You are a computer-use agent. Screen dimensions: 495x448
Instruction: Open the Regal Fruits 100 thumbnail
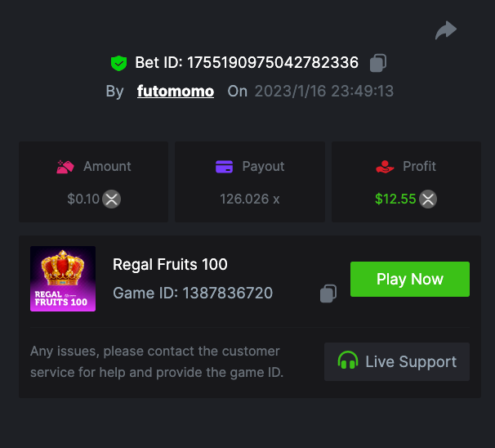(x=63, y=279)
